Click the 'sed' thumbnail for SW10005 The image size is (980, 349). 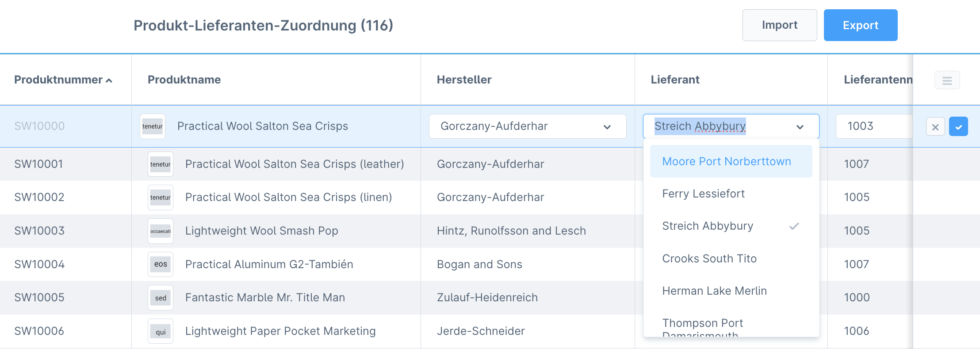click(x=161, y=298)
